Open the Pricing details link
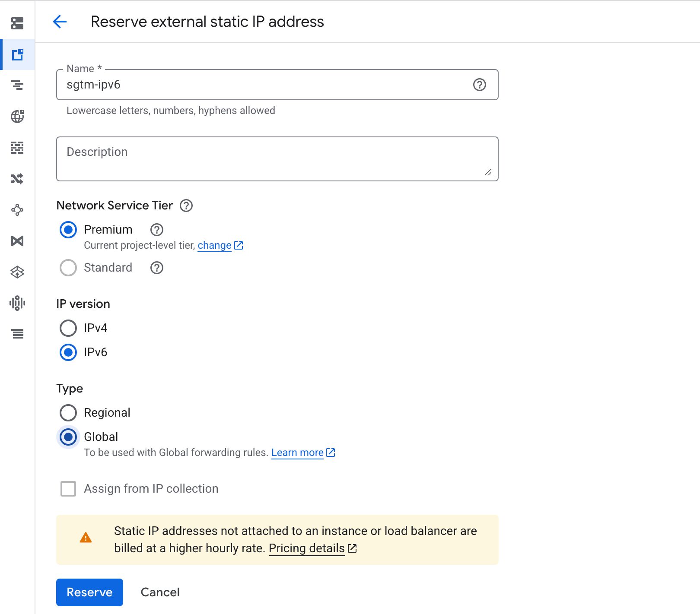This screenshot has height=614, width=700. (306, 548)
